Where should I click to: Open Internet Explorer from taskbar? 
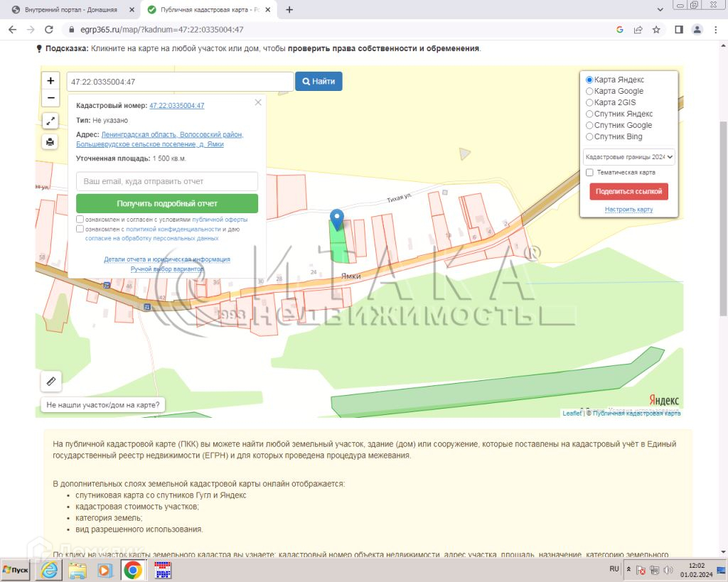pos(49,570)
